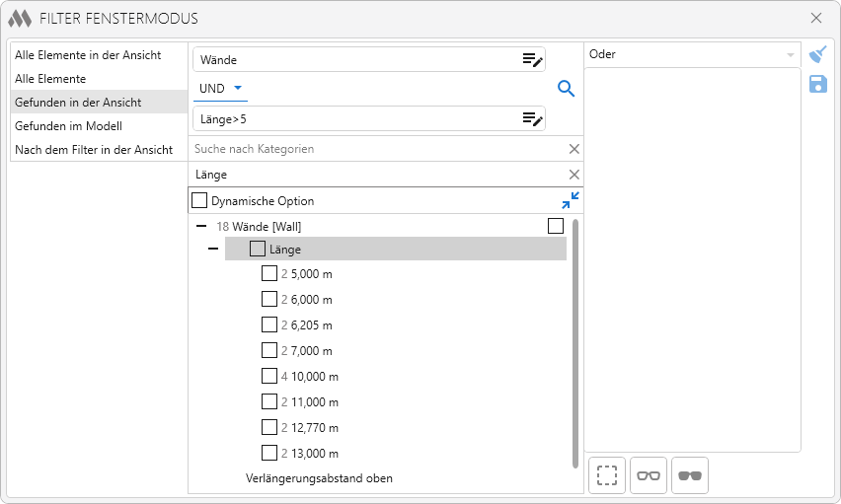
Task: Click the Verlängerungsabstand oben parameter
Action: pyautogui.click(x=319, y=478)
